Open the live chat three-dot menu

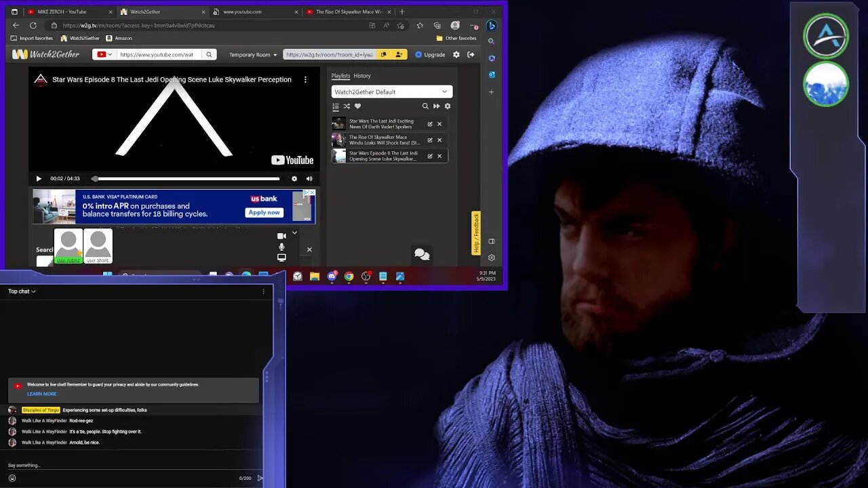[x=264, y=291]
